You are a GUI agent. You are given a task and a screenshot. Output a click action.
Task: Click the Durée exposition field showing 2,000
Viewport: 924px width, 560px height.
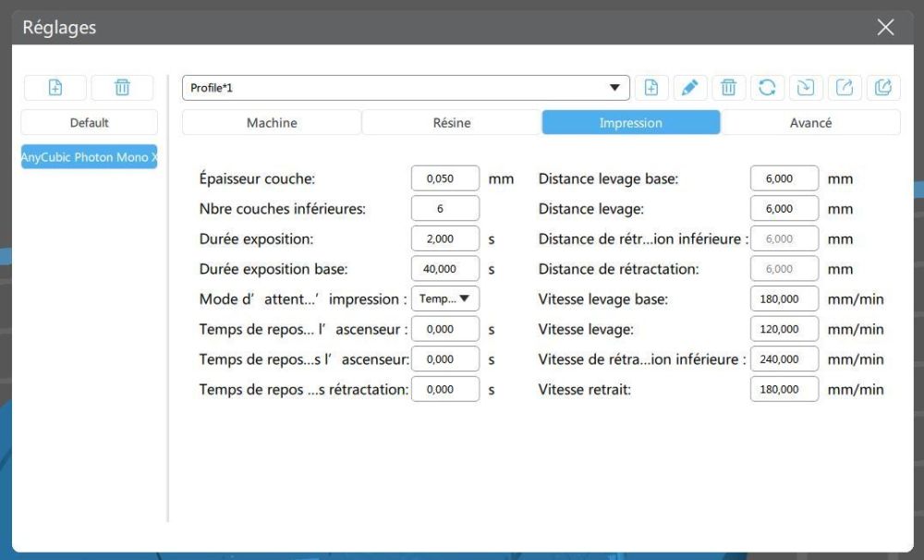click(445, 238)
